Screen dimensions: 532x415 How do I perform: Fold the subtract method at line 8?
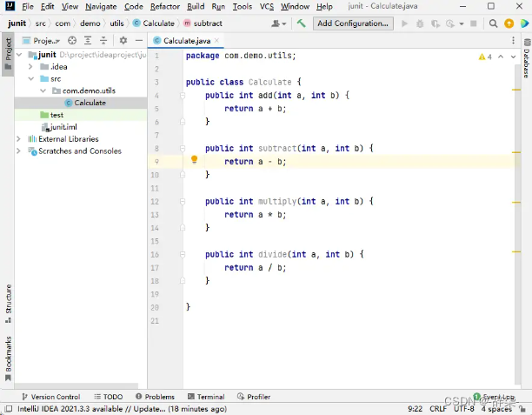click(183, 149)
